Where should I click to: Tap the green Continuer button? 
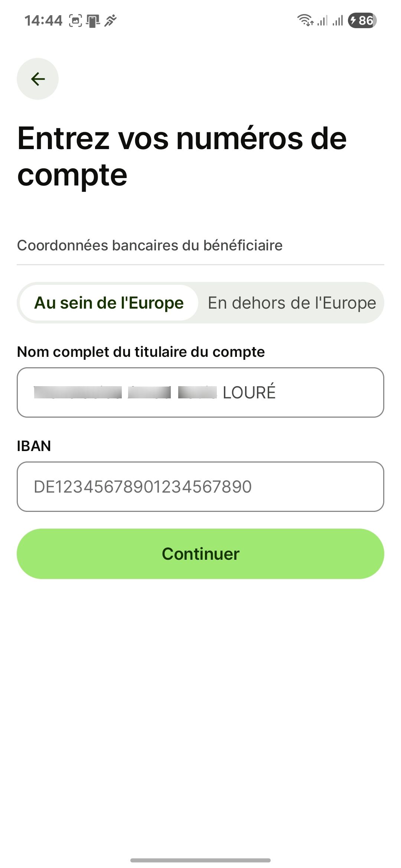click(200, 554)
